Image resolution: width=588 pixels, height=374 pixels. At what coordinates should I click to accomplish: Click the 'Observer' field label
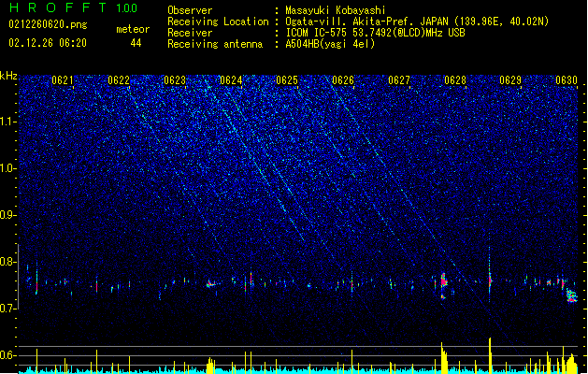pos(190,10)
